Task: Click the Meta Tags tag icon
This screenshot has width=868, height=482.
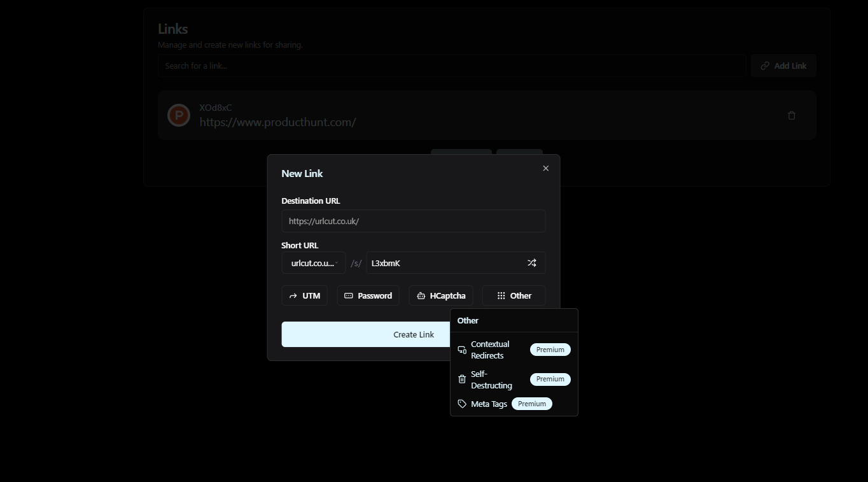Action: coord(462,404)
